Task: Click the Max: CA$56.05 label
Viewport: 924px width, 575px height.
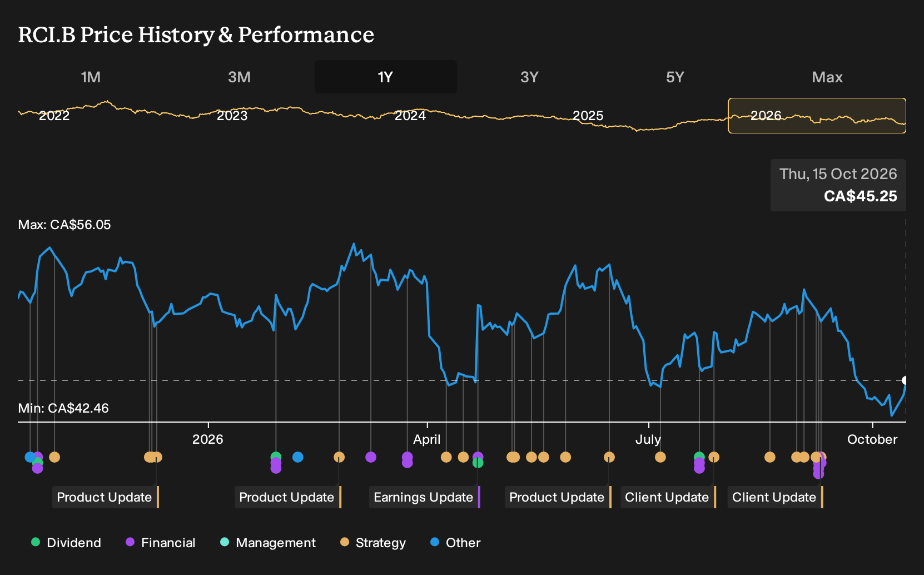Action: [x=64, y=225]
